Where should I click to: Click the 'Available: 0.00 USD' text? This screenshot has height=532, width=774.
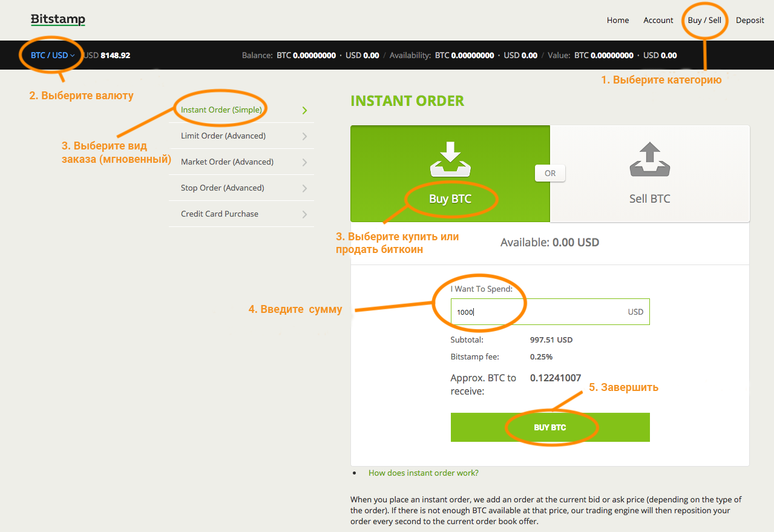(549, 243)
